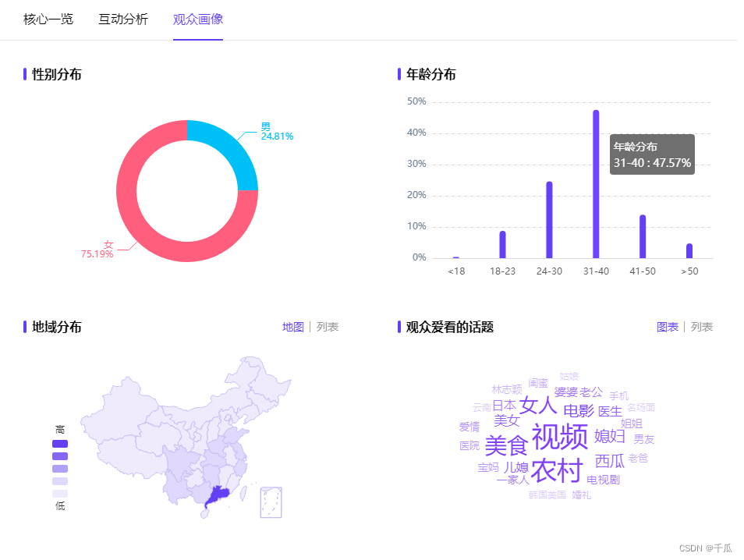Click the word 电视剧 in the topic cloud
Image resolution: width=744 pixels, height=560 pixels.
(x=603, y=480)
